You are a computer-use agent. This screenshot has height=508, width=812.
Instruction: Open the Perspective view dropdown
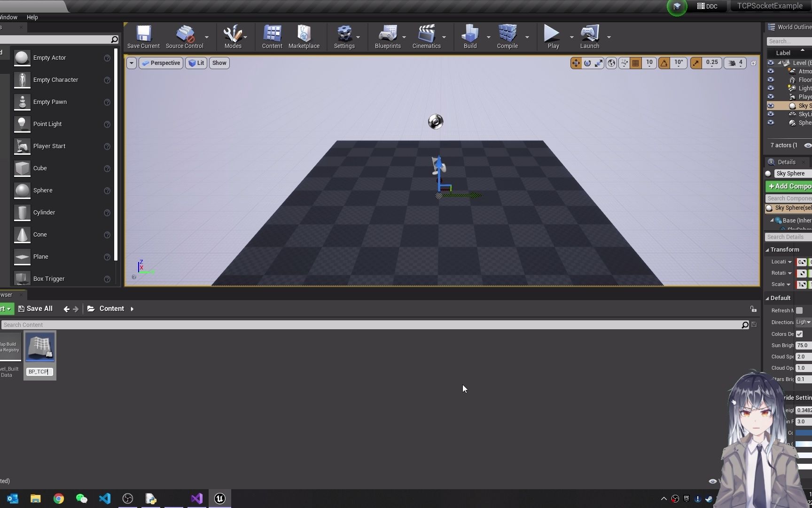(x=161, y=63)
